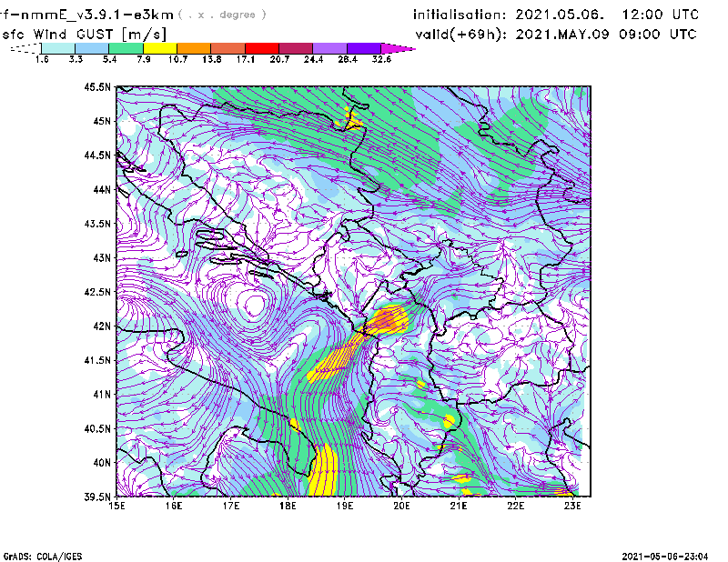Click the '23E' longitude label
This screenshot has width=728, height=562.
click(572, 506)
